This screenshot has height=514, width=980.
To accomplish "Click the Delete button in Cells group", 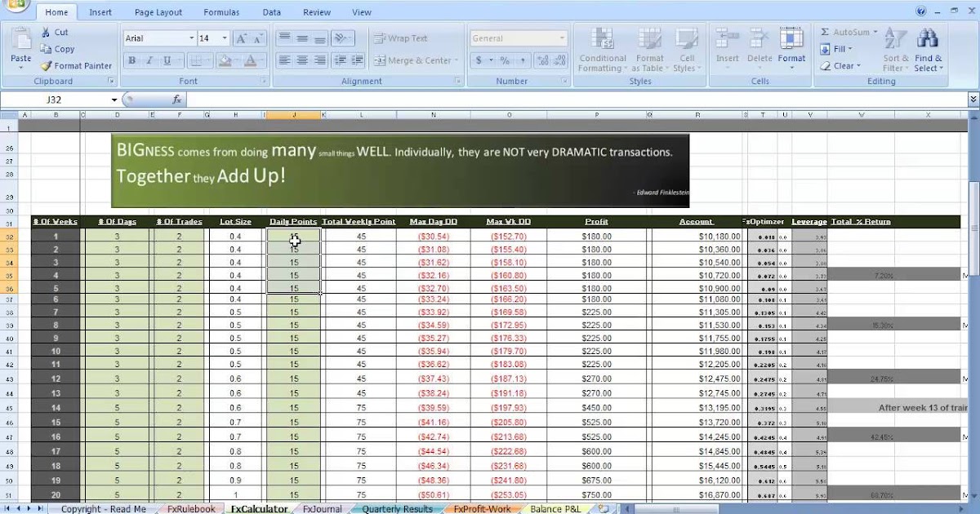I will (x=759, y=51).
